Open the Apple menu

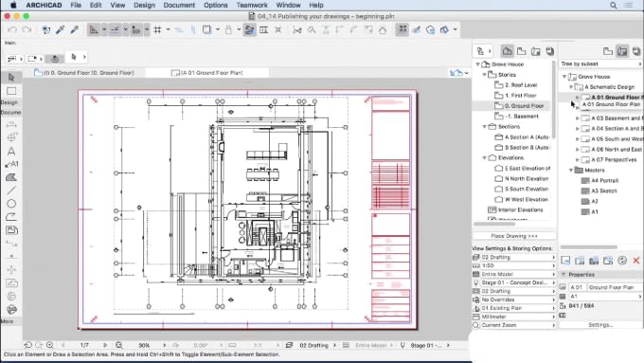tap(13, 6)
